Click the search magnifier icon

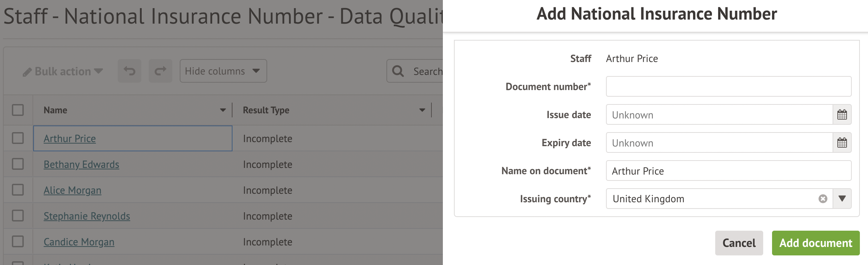tap(398, 71)
